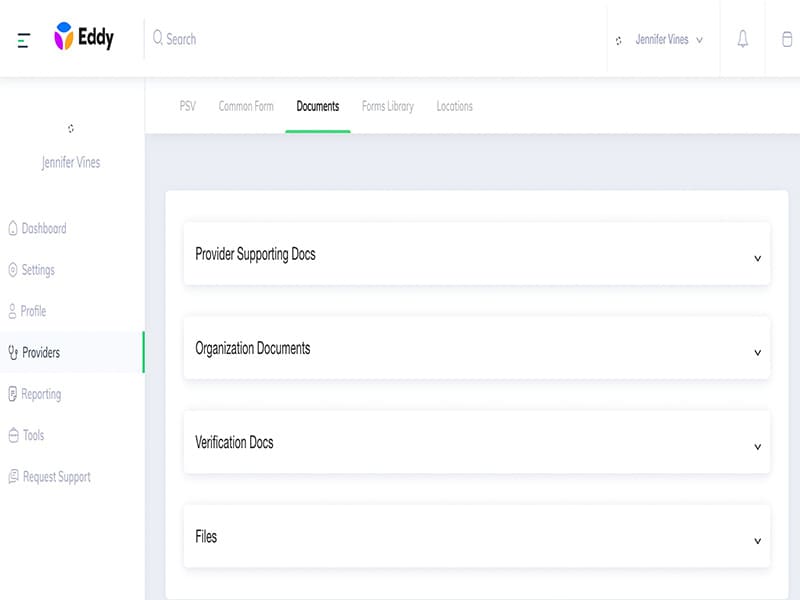This screenshot has height=600, width=800.
Task: Click the Jennifer Vines name in sidebar
Action: point(71,162)
